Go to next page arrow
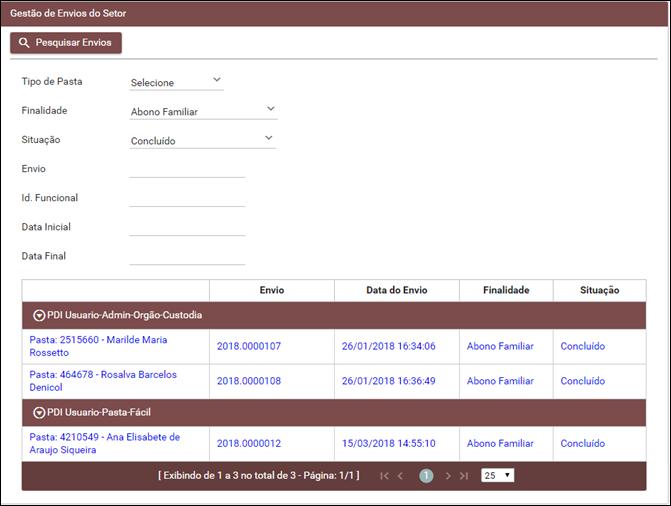671x506 pixels. 448,476
